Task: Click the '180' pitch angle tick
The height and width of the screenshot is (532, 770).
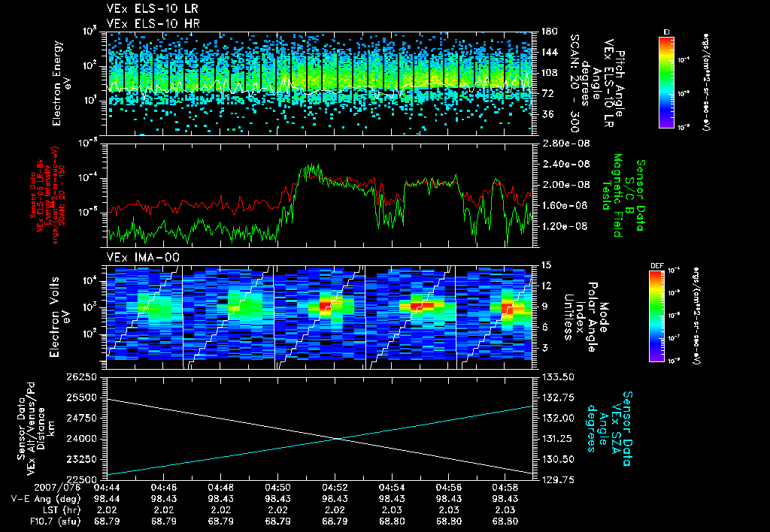Action: (x=550, y=32)
